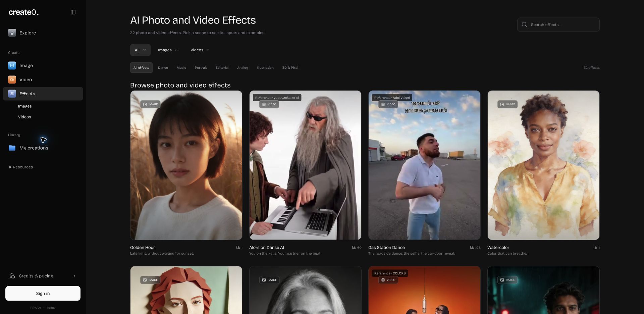Collapse the sidebar panel icon
Viewport: 644px width, 314px height.
[x=73, y=12]
